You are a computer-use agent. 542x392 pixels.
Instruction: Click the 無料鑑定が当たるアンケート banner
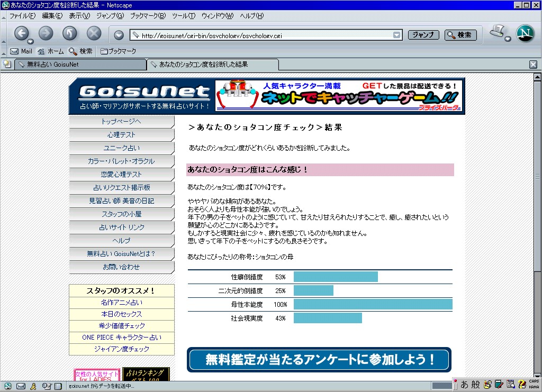pos(319,360)
